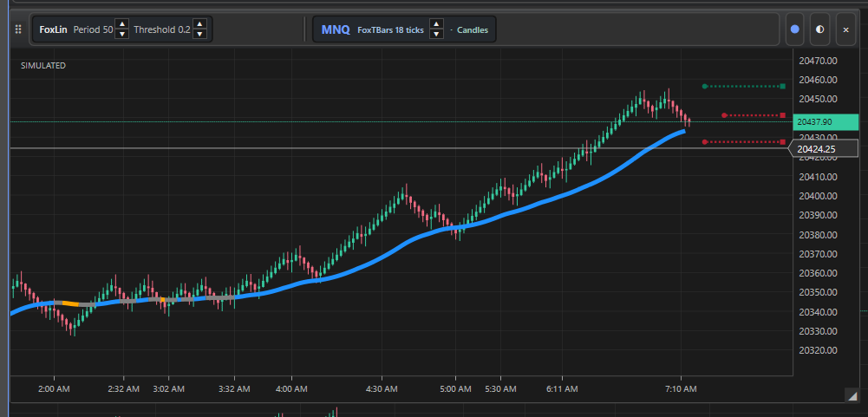This screenshot has width=868, height=417.
Task: Click the 20400.00 price axis label
Action: pos(818,196)
